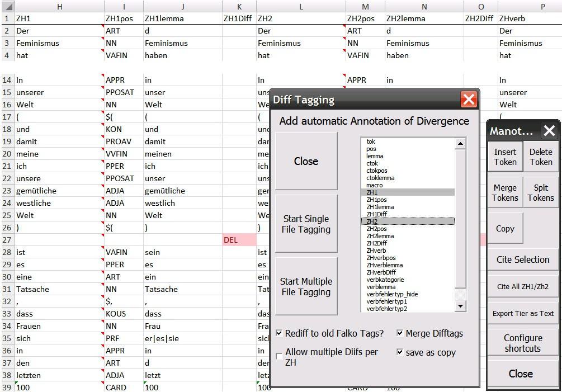Click Cite All ZH1/Zh2 button
The height and width of the screenshot is (392, 562).
tap(523, 286)
